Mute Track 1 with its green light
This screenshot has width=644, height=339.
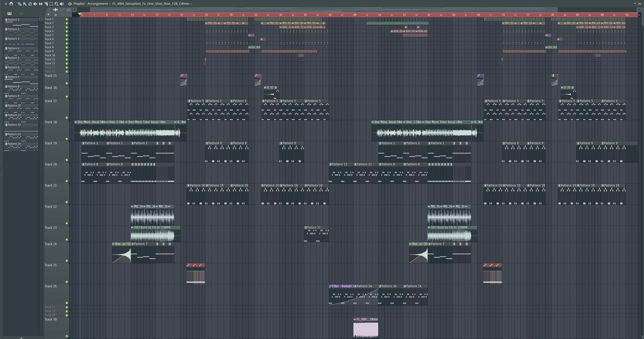click(x=67, y=19)
